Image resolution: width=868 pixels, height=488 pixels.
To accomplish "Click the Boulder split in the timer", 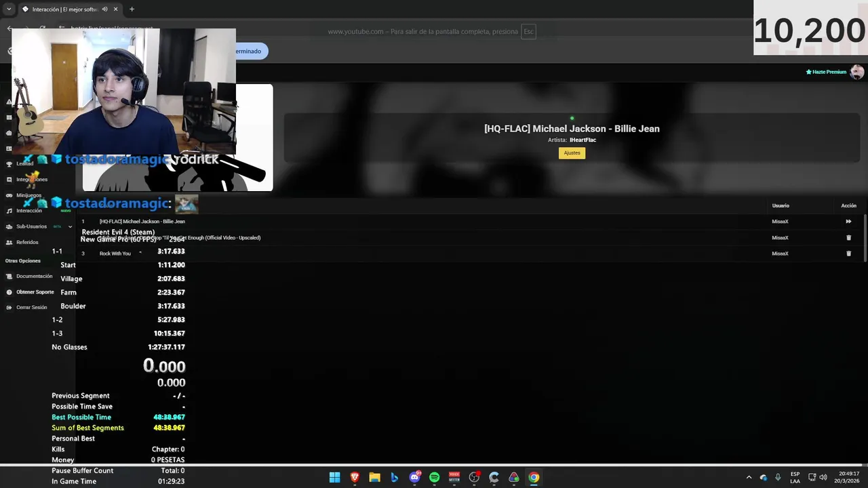I will pos(73,306).
